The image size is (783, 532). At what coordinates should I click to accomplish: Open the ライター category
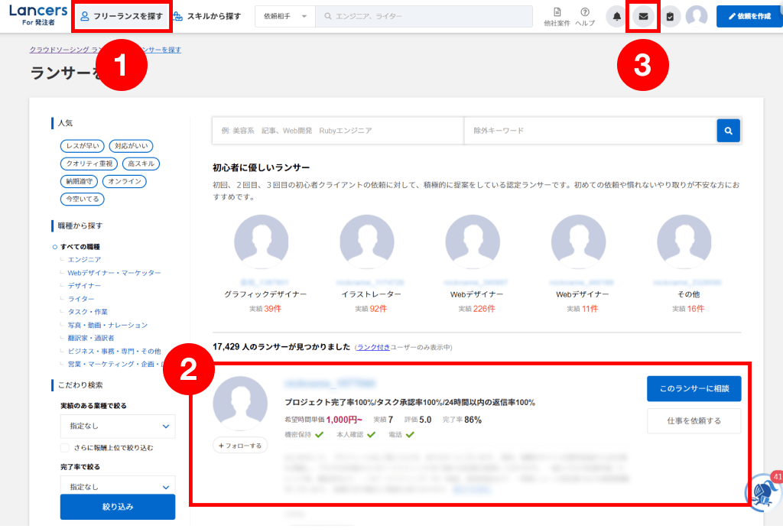point(81,299)
